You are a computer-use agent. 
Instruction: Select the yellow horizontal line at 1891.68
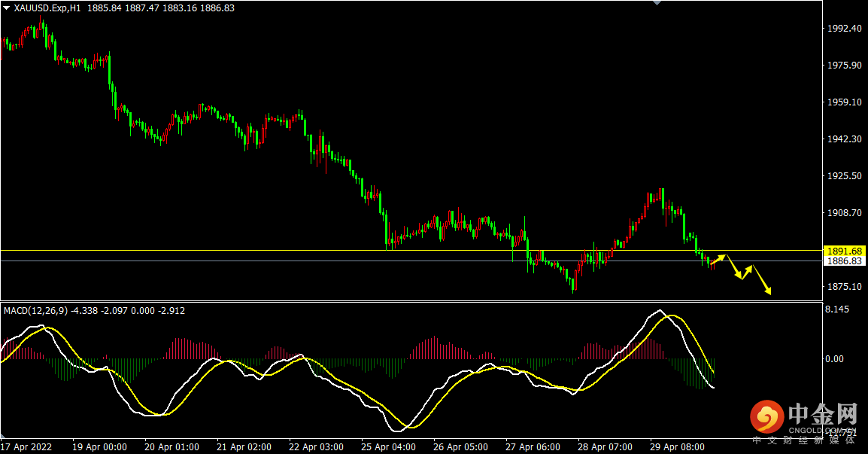point(411,251)
